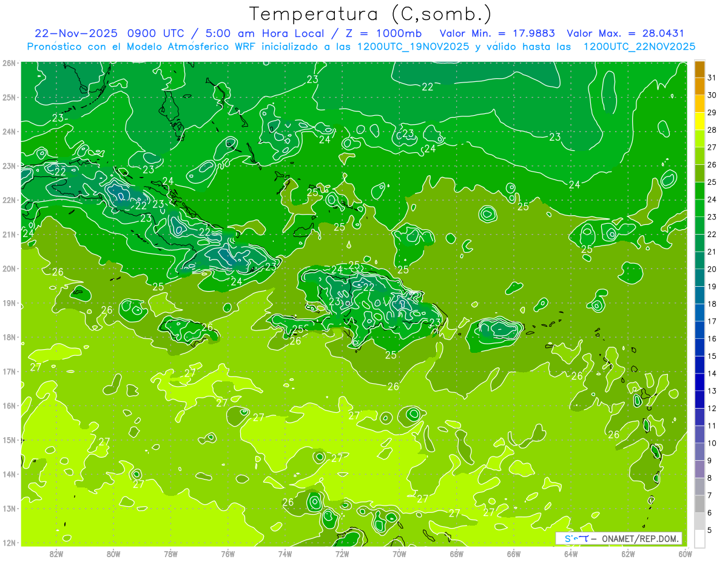This screenshot has width=728, height=562.
Task: Click the 62W longitude label
Action: pyautogui.click(x=628, y=554)
